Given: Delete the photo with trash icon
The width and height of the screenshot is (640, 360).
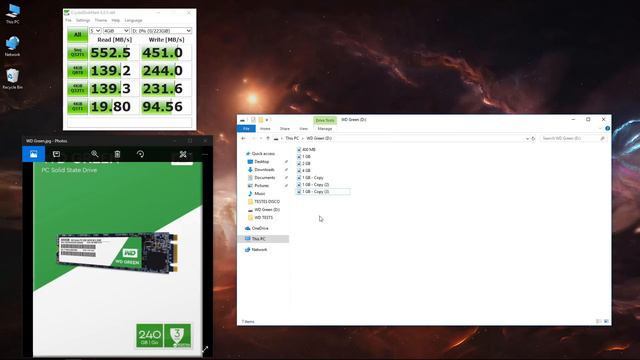Looking at the screenshot, I should pos(117,154).
